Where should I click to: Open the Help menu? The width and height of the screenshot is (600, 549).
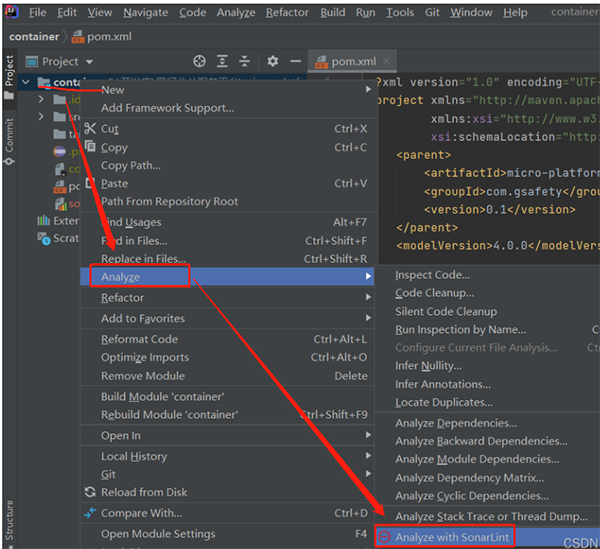point(515,13)
